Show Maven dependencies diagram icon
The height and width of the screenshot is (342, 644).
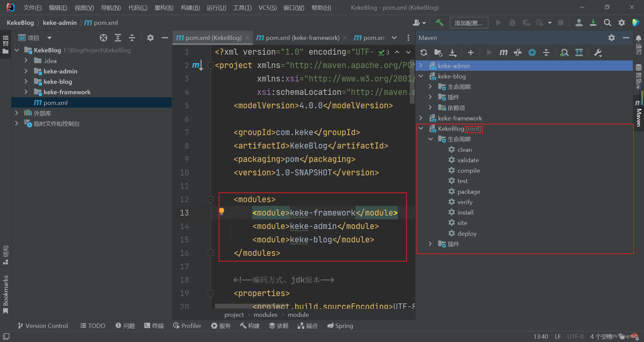pos(565,52)
